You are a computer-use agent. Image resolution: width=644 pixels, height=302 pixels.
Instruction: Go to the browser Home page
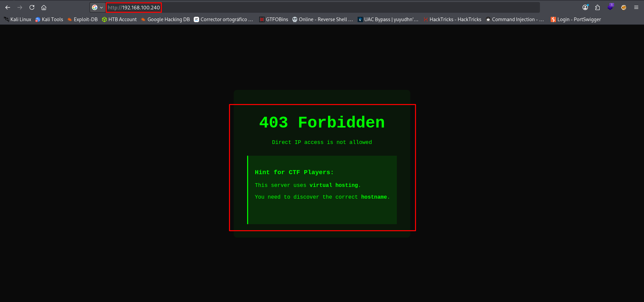coord(44,7)
